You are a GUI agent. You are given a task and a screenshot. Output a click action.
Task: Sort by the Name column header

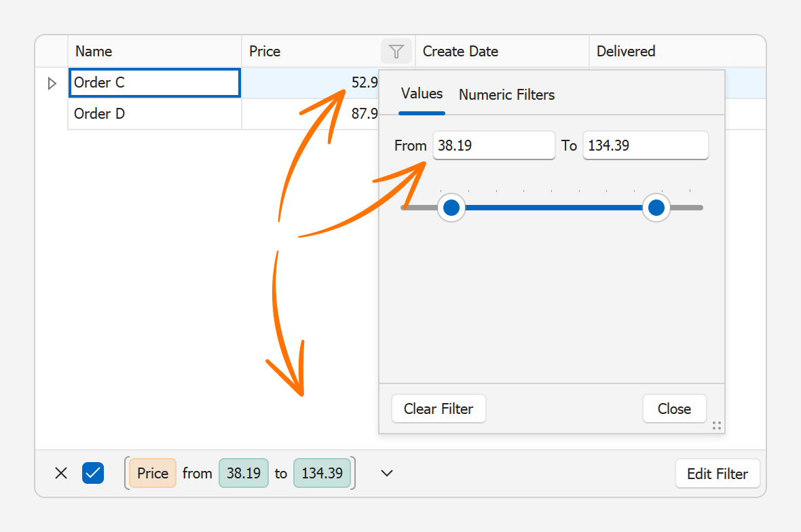pos(155,52)
